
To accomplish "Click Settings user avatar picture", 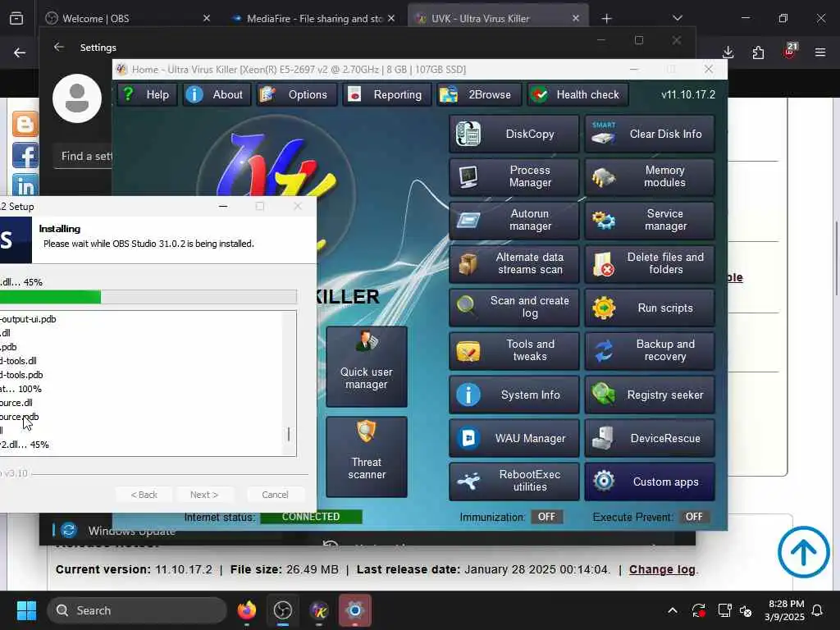I will 77,98.
